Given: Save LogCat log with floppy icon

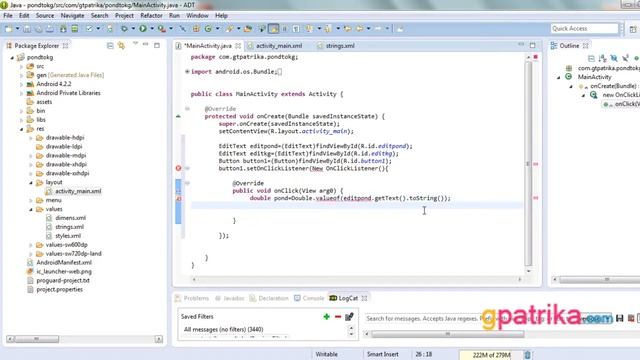Looking at the screenshot, I should pyautogui.click(x=620, y=318).
